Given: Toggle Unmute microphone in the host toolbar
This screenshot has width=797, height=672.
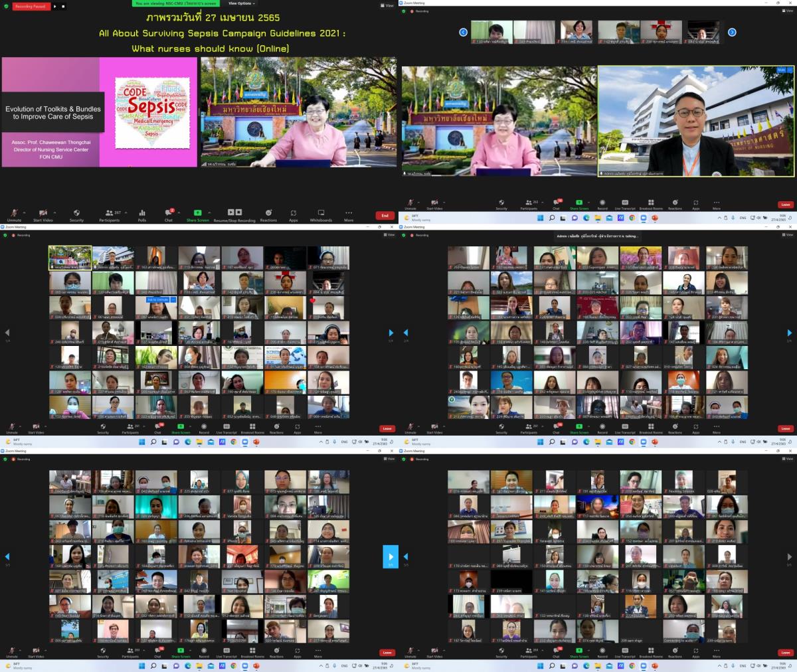Looking at the screenshot, I should 14,214.
